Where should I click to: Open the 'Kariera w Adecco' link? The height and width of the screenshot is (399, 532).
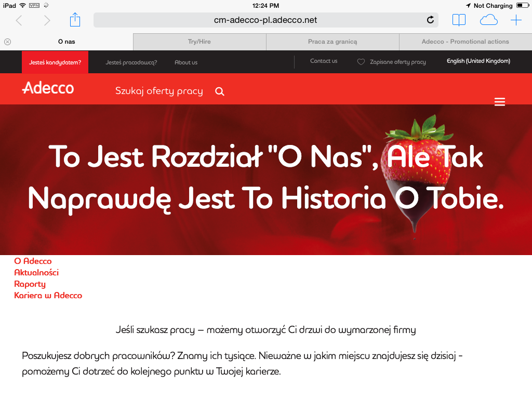(48, 296)
